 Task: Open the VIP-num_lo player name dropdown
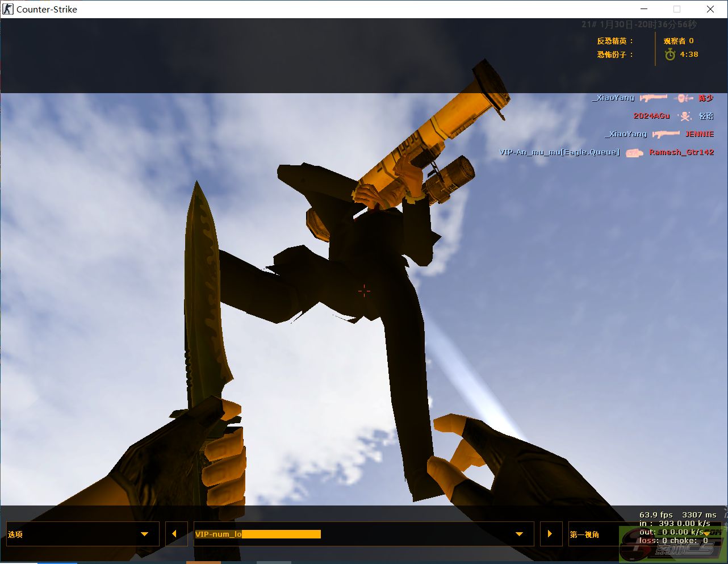(364, 534)
